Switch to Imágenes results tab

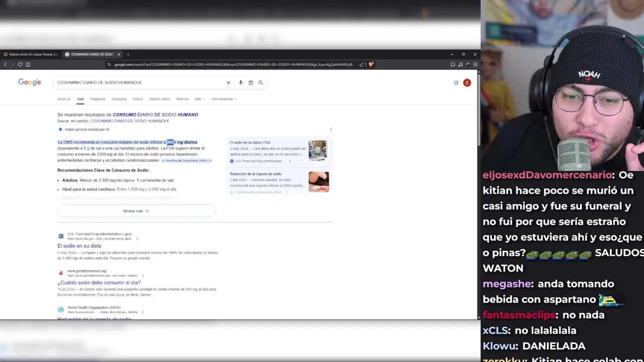[98, 99]
